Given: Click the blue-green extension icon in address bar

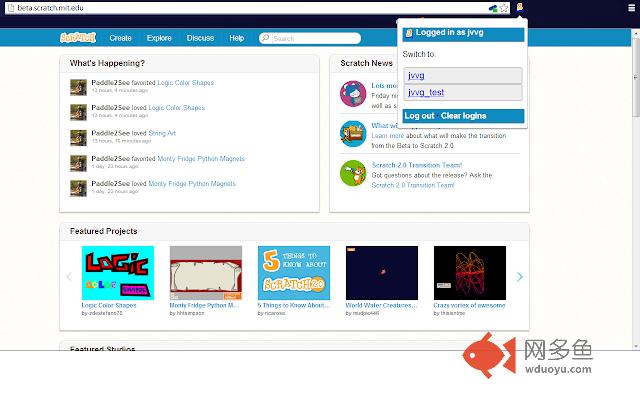Looking at the screenshot, I should pyautogui.click(x=493, y=8).
